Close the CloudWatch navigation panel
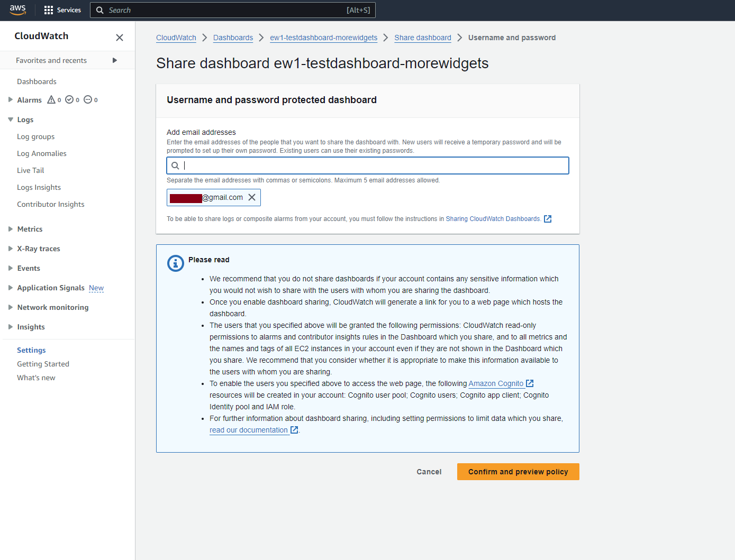This screenshot has width=735, height=560. click(120, 38)
